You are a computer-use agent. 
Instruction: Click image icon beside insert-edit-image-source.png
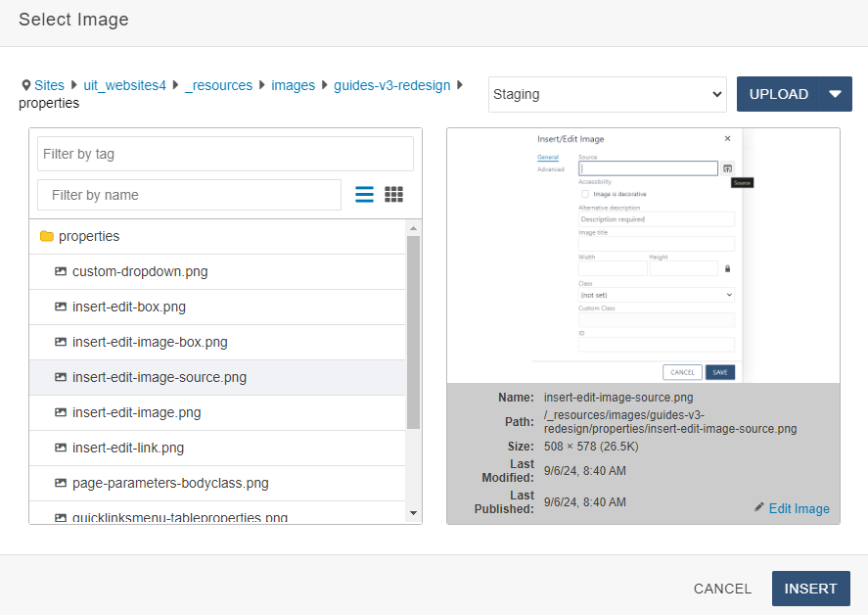coord(61,377)
